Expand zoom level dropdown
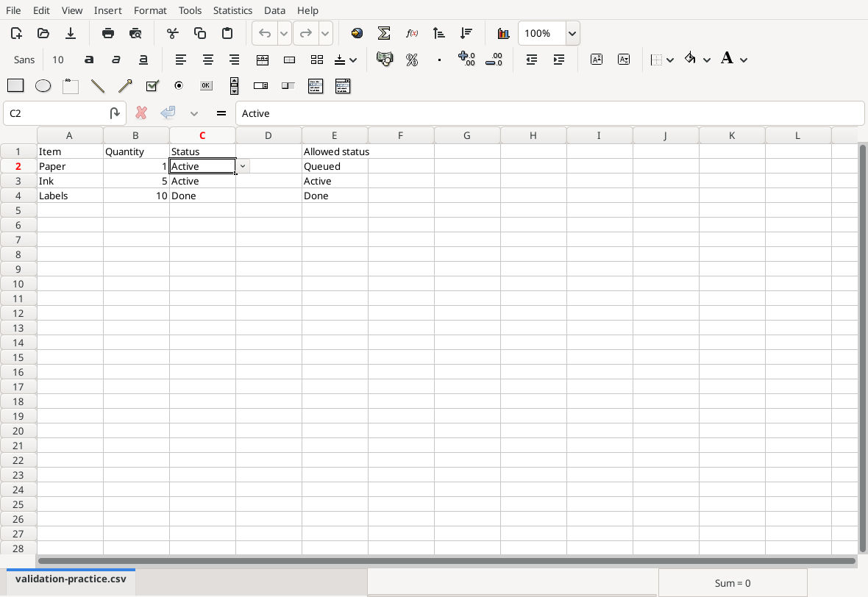Image resolution: width=868 pixels, height=597 pixels. tap(572, 33)
